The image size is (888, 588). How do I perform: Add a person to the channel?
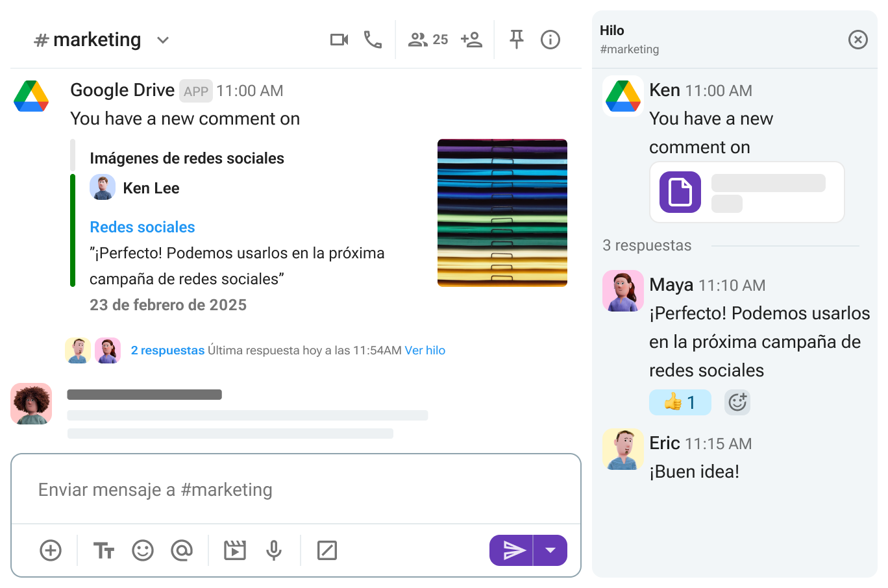472,40
